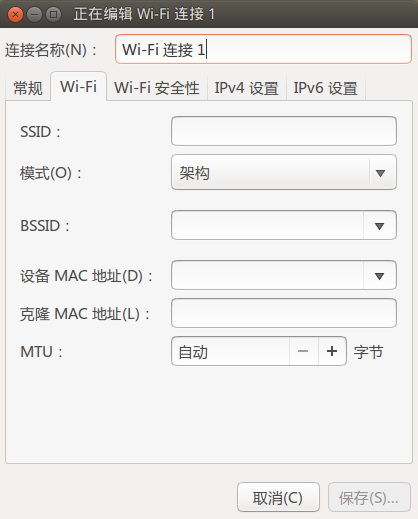Click the MTU value field showing 自动
This screenshot has width=418, height=519.
point(230,351)
